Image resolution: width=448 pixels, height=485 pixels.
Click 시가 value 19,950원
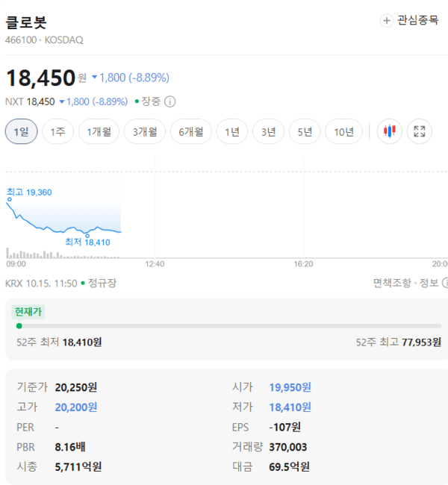(290, 387)
